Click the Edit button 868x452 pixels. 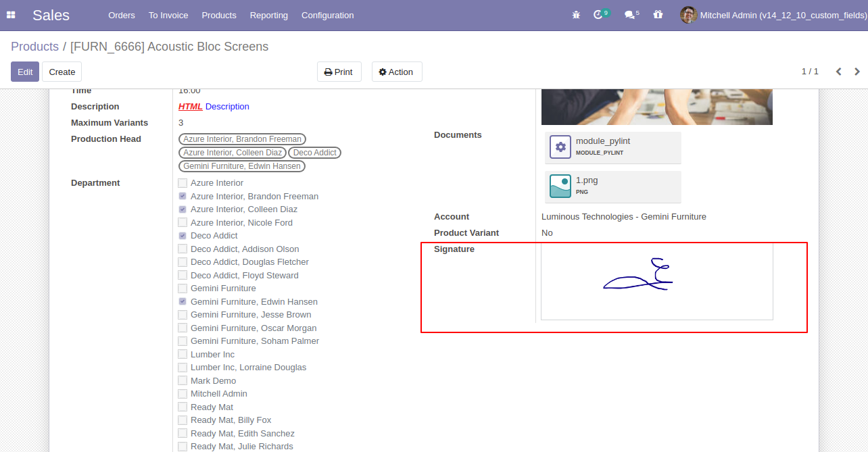(x=25, y=72)
